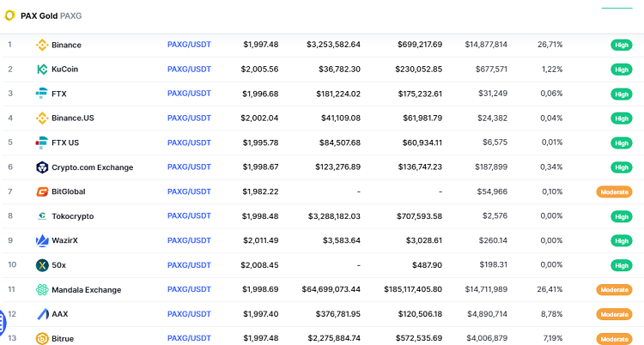The width and height of the screenshot is (644, 345).
Task: Click the Moderate confidence badge for BitGlobal
Action: (614, 191)
